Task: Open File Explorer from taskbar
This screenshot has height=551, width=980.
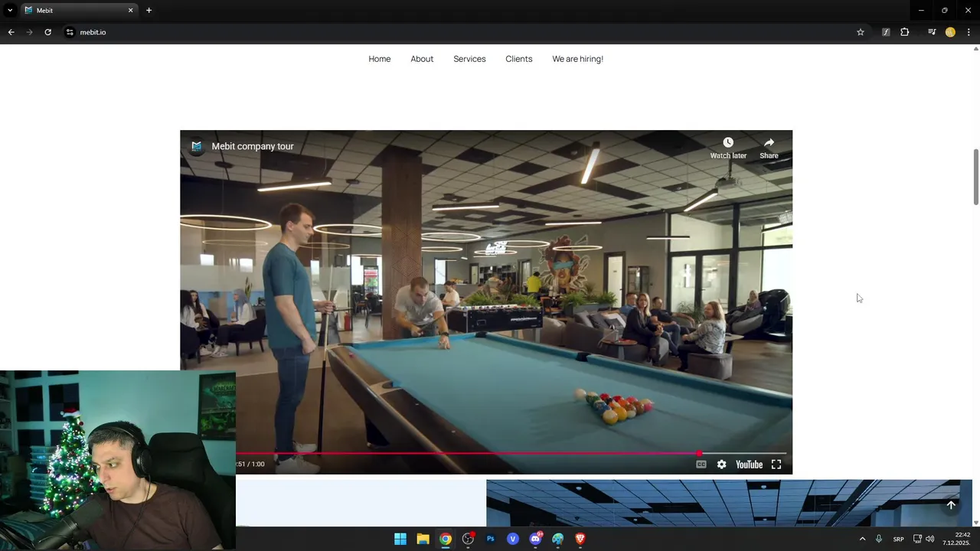Action: (x=423, y=539)
